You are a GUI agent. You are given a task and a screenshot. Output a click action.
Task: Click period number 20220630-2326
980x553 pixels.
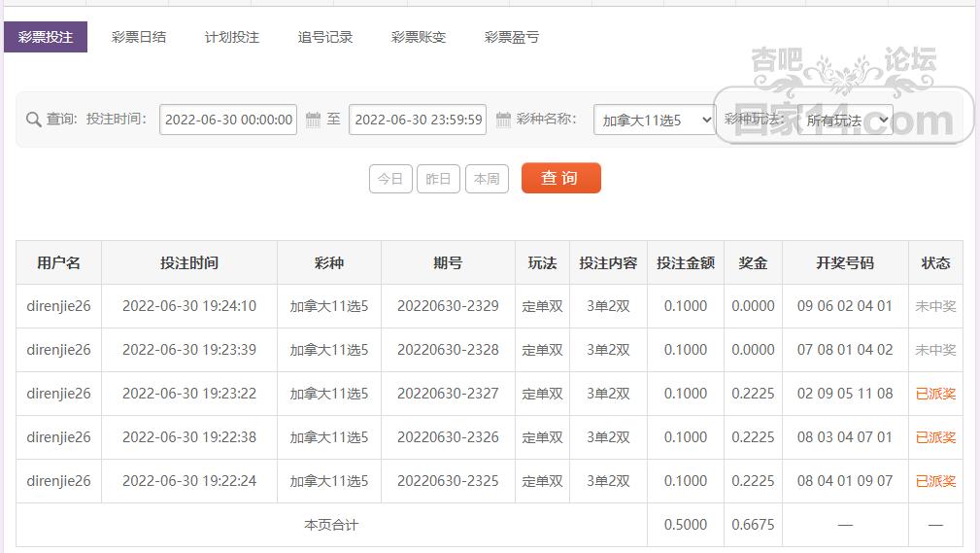tap(448, 437)
